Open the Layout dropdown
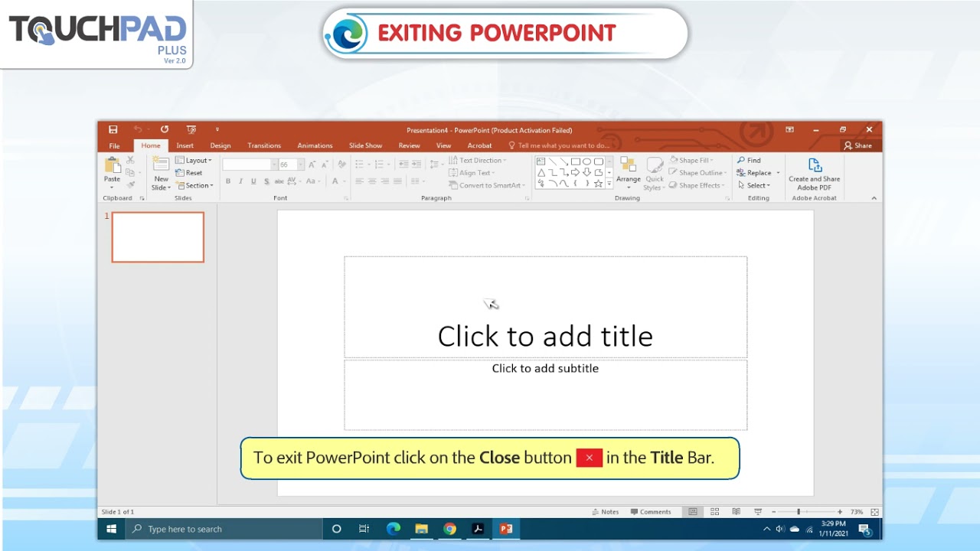 pyautogui.click(x=194, y=161)
